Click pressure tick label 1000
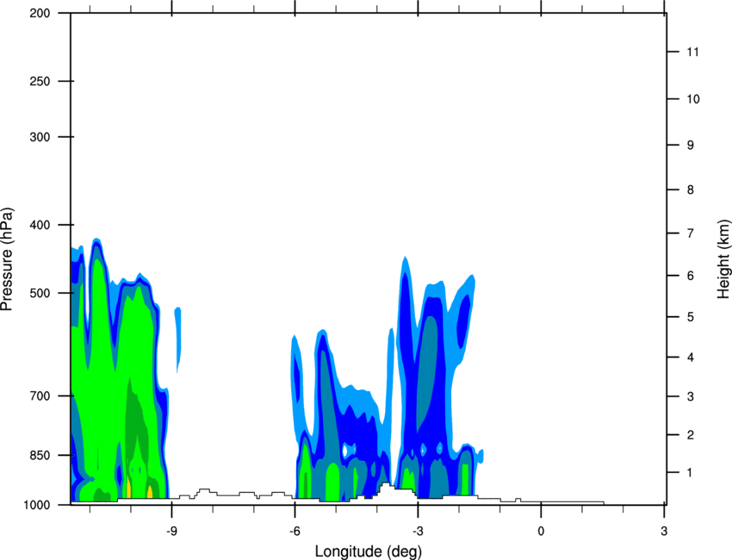732x560 pixels. pos(37,505)
